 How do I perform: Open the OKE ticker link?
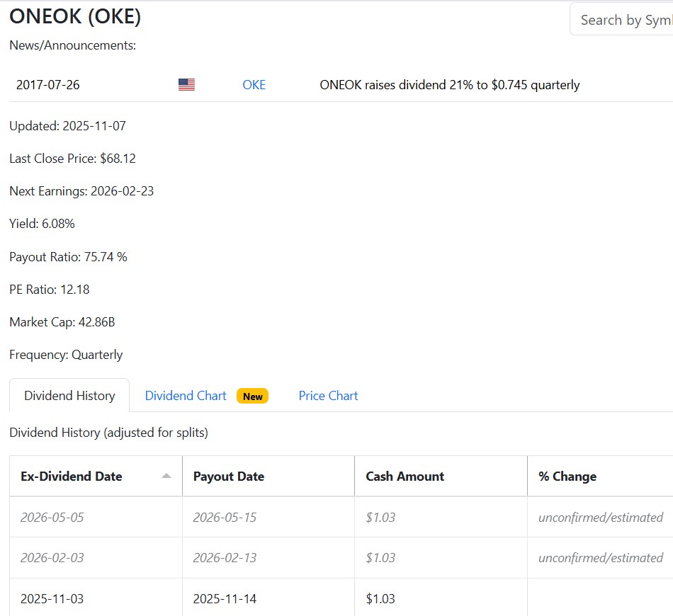[254, 85]
